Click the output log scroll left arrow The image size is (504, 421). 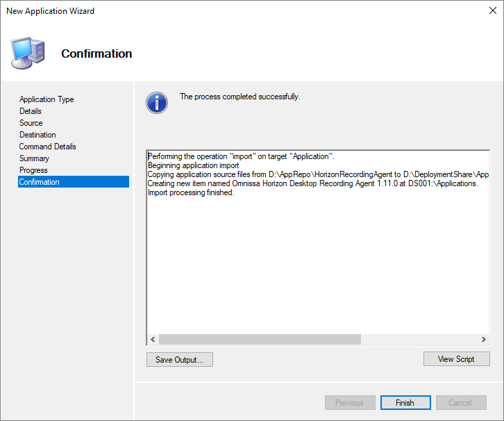tap(153, 340)
